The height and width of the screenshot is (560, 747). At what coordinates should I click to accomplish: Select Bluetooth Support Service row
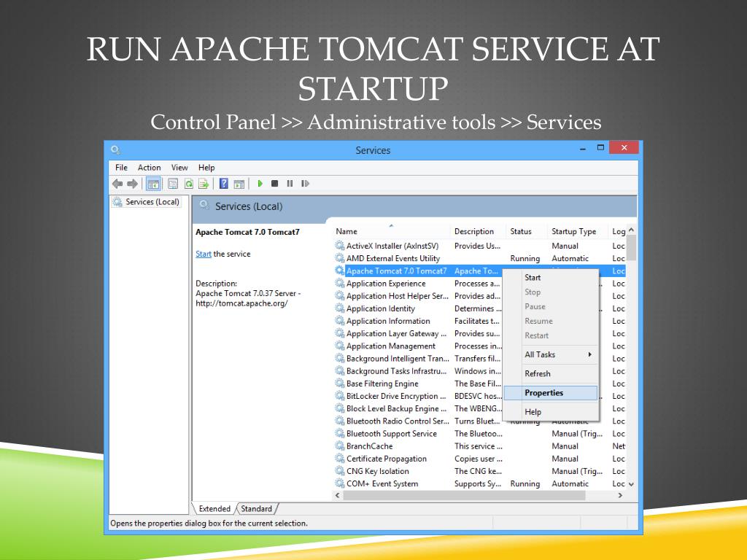point(480,433)
